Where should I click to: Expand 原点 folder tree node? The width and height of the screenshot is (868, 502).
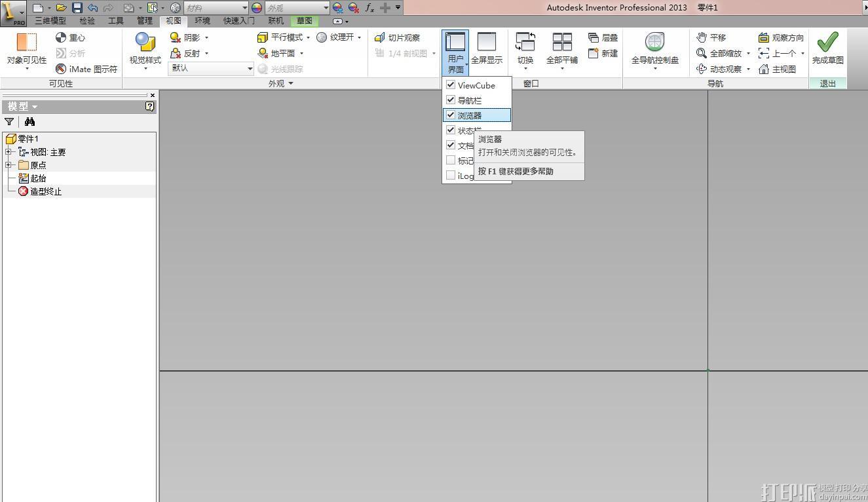[9, 165]
